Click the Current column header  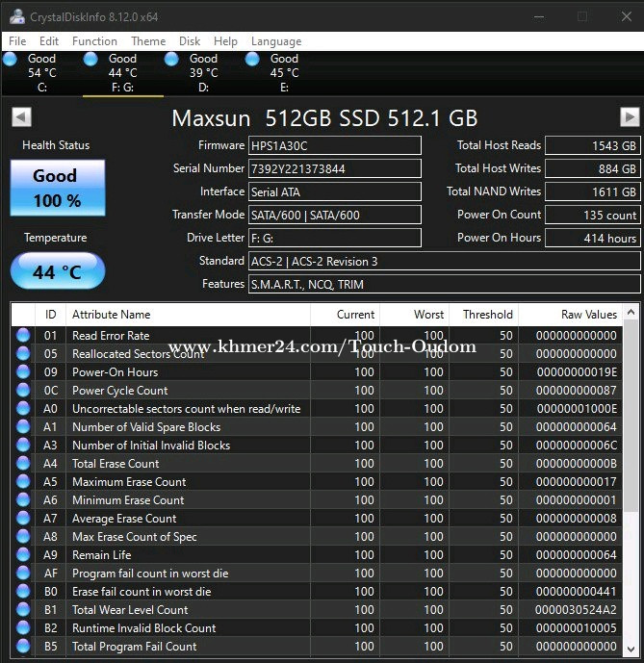[345, 314]
